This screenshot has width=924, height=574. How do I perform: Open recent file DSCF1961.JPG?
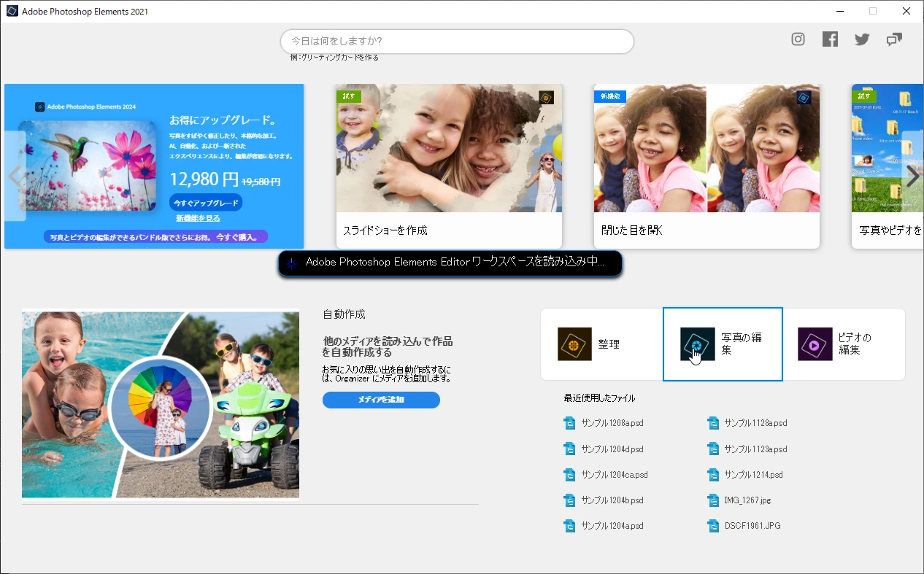pyautogui.click(x=752, y=526)
